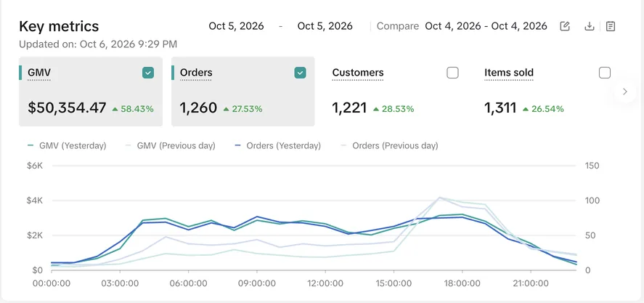644x303 pixels.
Task: Open the report clipboard icon
Action: [611, 26]
